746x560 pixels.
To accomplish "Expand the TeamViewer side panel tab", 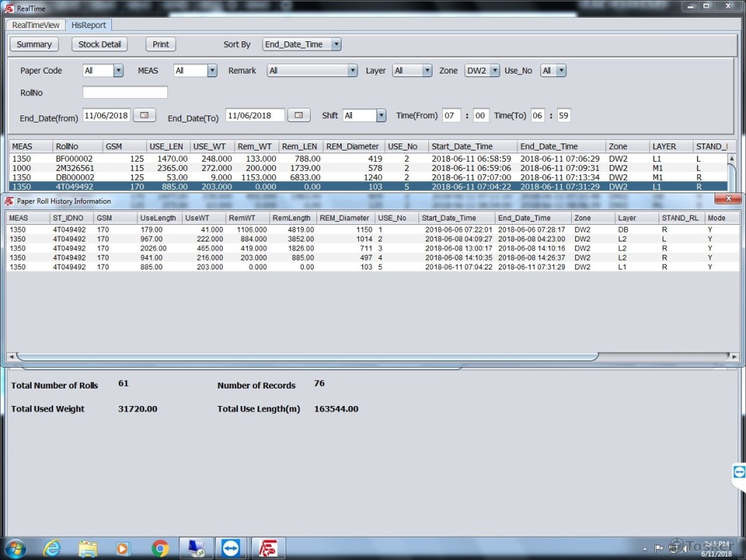I will pos(739,472).
